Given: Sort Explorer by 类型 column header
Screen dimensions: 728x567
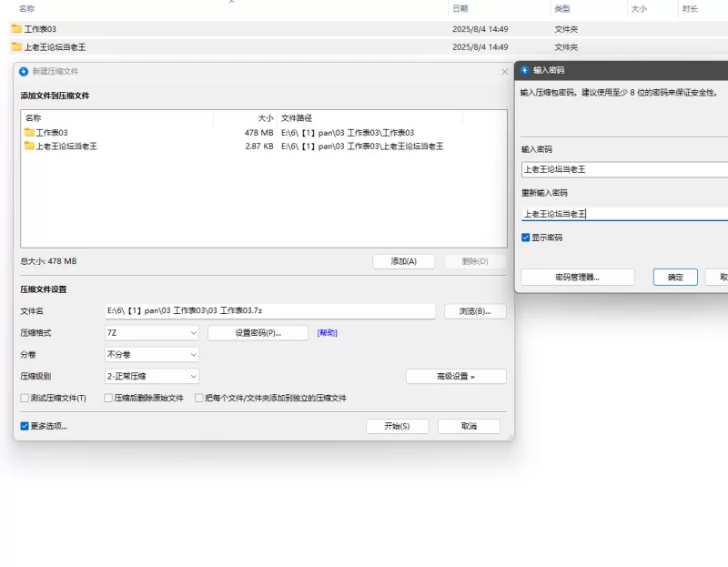Looking at the screenshot, I should tap(561, 8).
